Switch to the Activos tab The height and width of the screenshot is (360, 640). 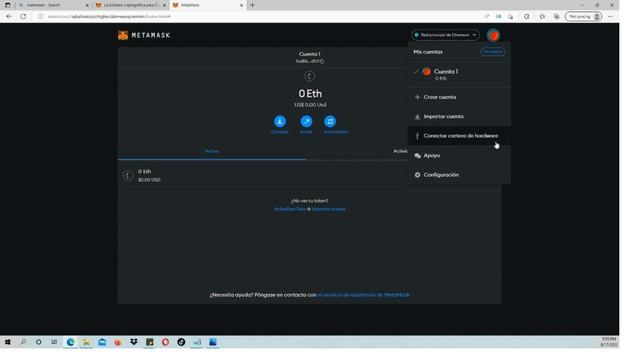pos(212,151)
